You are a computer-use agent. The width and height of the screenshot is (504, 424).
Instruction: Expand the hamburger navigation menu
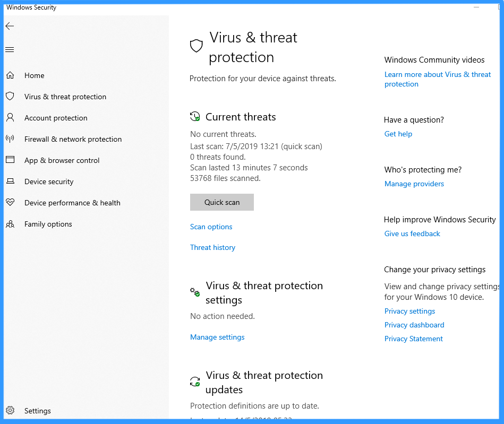[10, 50]
